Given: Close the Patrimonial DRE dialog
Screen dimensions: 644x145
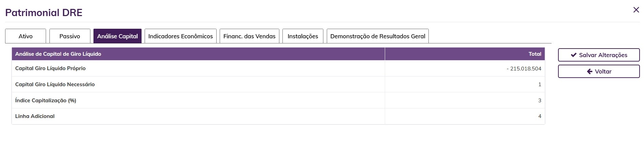Looking at the screenshot, I should tap(636, 10).
